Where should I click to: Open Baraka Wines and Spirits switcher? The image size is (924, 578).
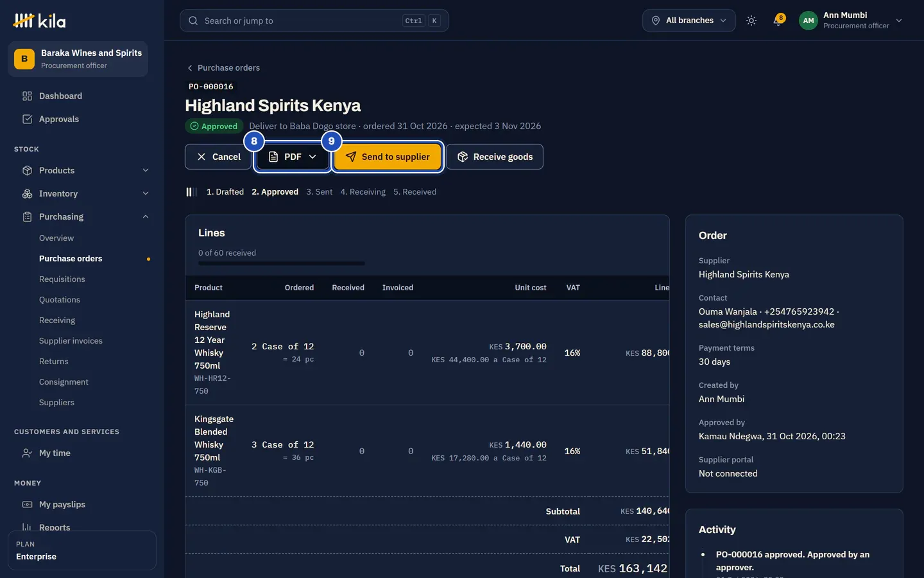(78, 59)
